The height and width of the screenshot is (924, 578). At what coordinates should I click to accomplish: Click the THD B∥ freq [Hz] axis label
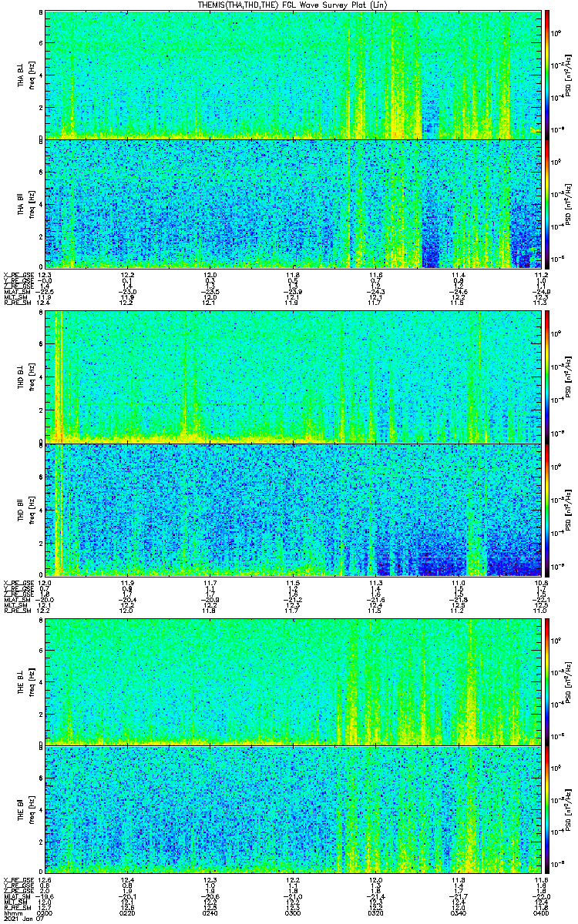coord(32,510)
